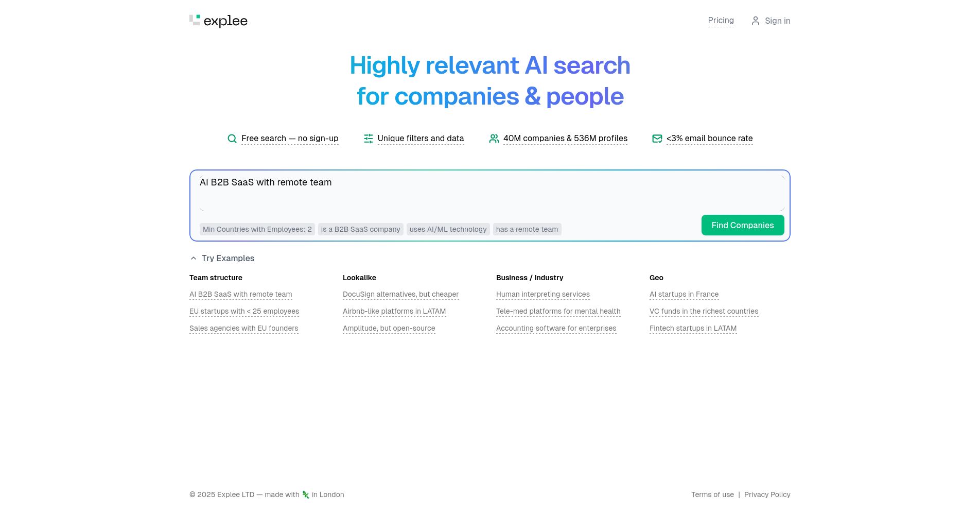Viewport: 980px width, 512px height.
Task: Click the people icon near 40M companies
Action: [494, 138]
